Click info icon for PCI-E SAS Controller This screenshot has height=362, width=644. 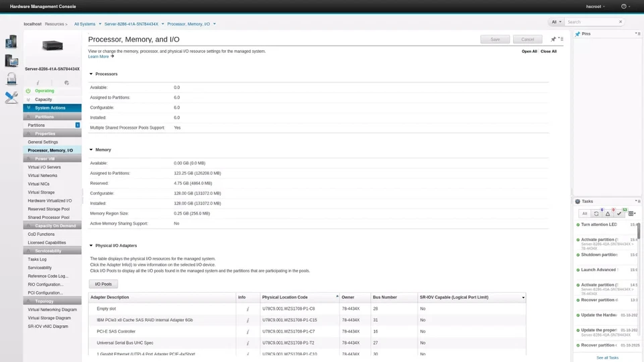(248, 331)
